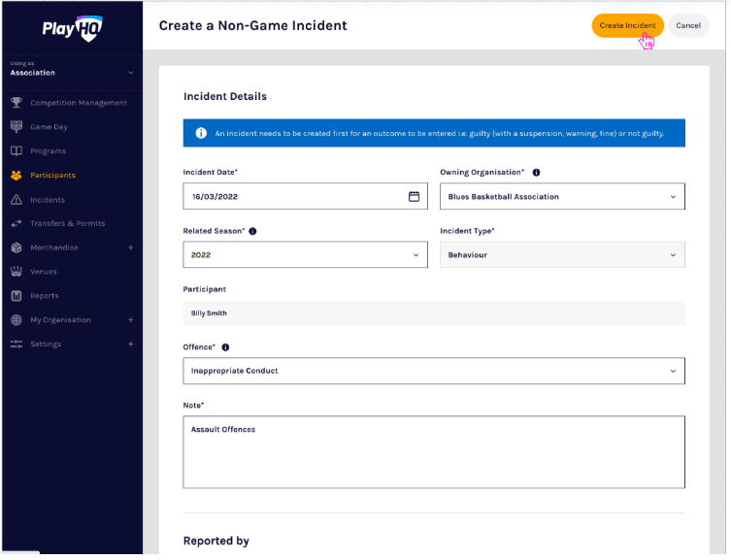Open the Offence dropdown
The height and width of the screenshot is (560, 731).
click(434, 372)
